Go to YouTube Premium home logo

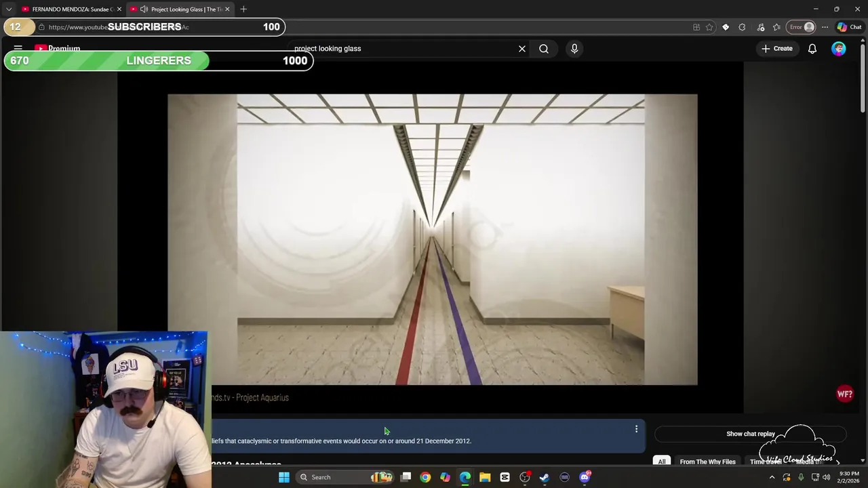(x=58, y=48)
